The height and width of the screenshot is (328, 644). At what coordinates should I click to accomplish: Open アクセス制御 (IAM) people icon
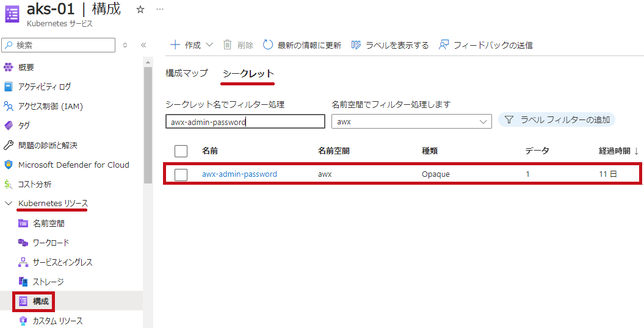(x=8, y=106)
